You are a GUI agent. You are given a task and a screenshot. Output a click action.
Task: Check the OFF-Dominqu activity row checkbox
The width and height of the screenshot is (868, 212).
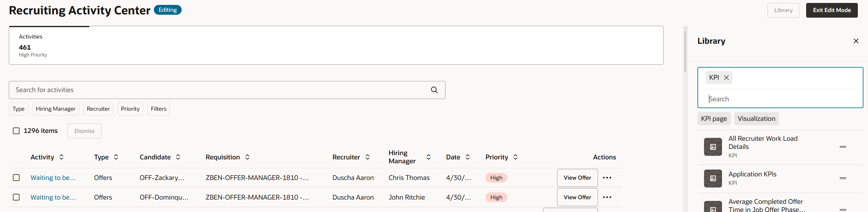pos(16,197)
